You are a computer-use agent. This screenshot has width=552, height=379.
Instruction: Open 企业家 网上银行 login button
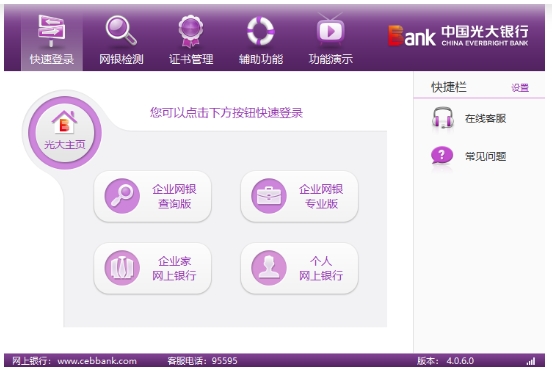tap(152, 268)
